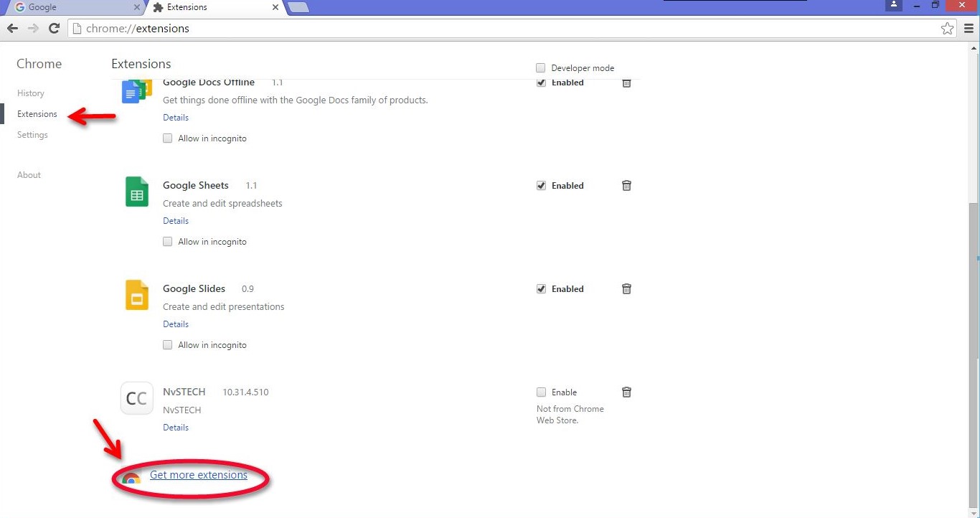Click 'Create and edit spreadsheets' description
980x518 pixels.
222,204
